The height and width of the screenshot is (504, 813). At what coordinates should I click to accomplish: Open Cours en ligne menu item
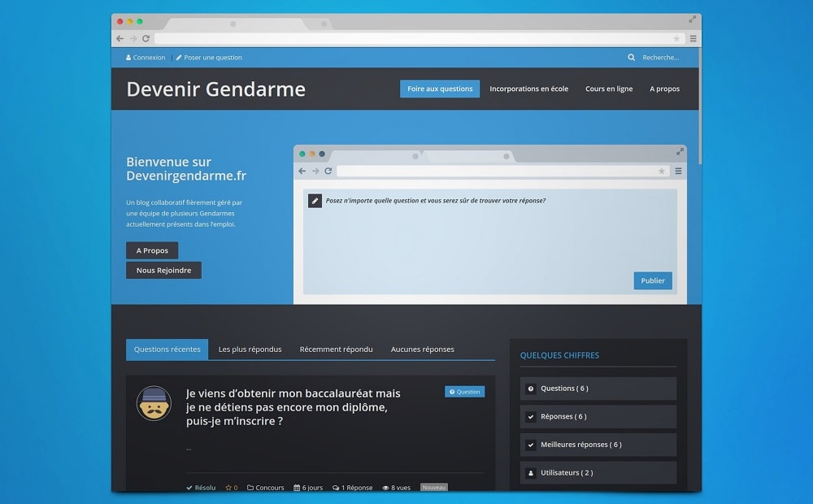(x=609, y=89)
